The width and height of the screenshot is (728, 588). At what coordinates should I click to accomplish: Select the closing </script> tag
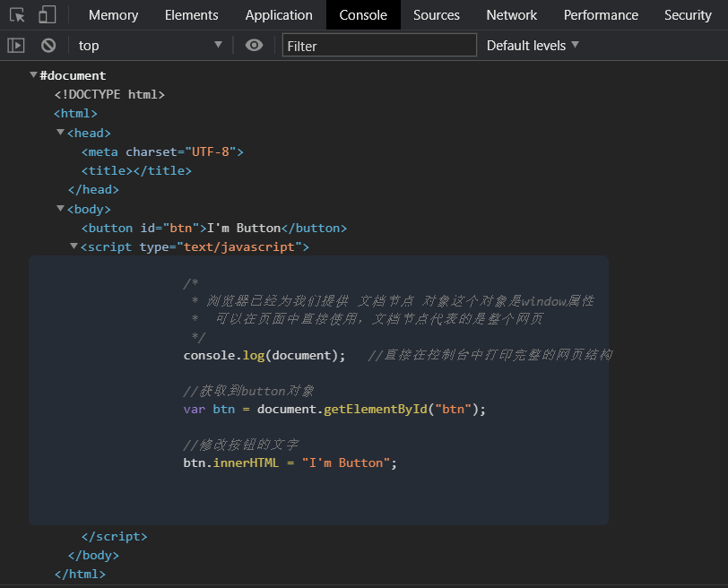pos(114,537)
